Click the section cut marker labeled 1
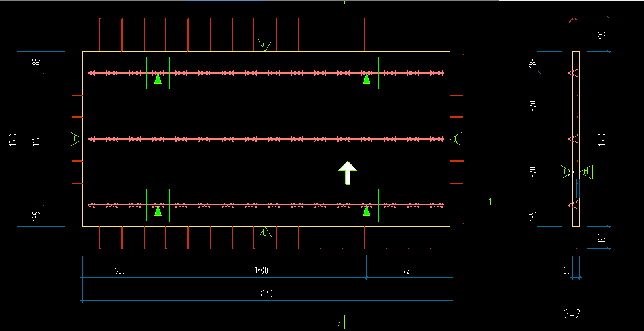This screenshot has height=331, width=644. point(490,201)
